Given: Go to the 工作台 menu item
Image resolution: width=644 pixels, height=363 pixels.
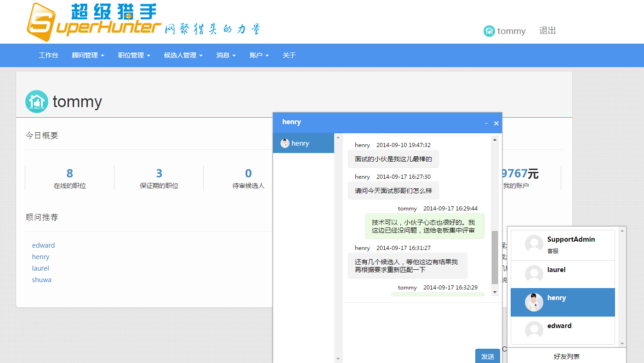Looking at the screenshot, I should [x=48, y=55].
